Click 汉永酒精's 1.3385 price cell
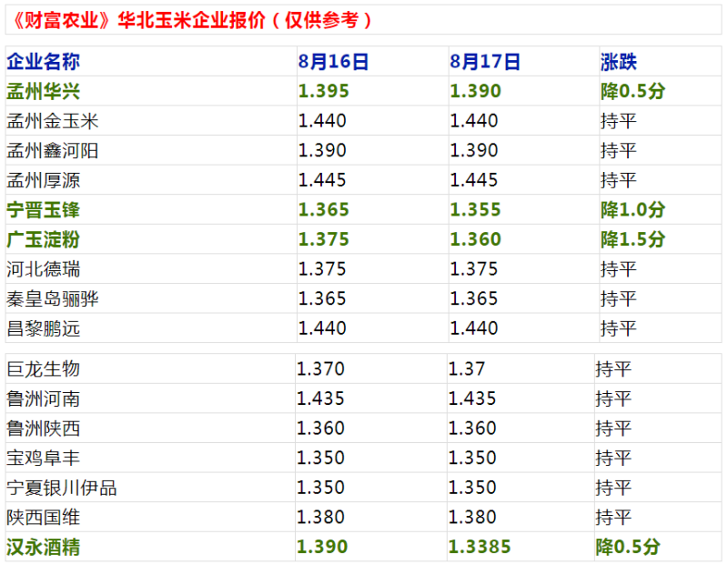The image size is (728, 565). tap(480, 547)
